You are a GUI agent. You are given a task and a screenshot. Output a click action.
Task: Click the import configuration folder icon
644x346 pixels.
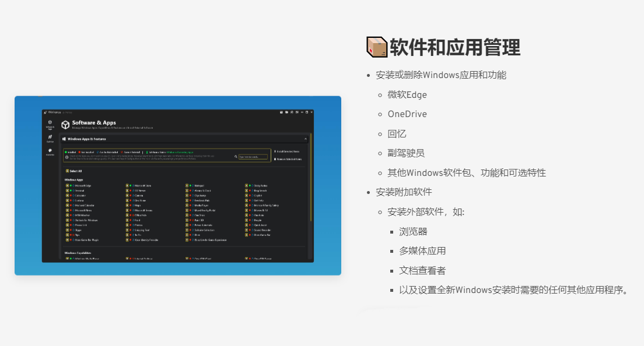(286, 112)
